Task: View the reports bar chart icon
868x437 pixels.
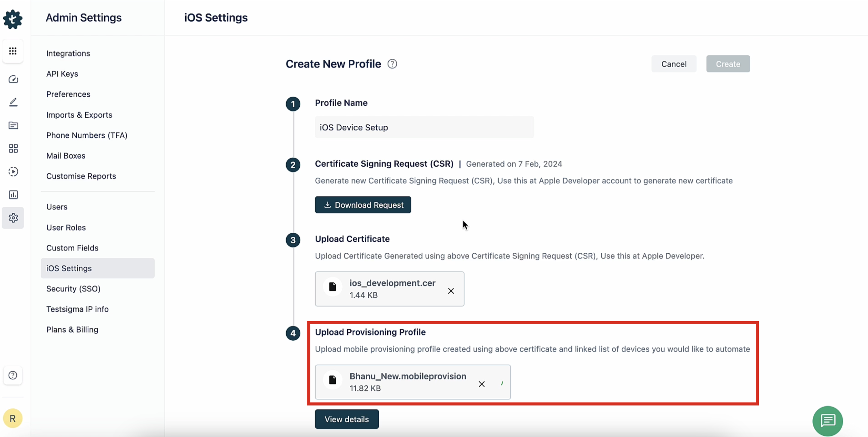Action: 13,195
